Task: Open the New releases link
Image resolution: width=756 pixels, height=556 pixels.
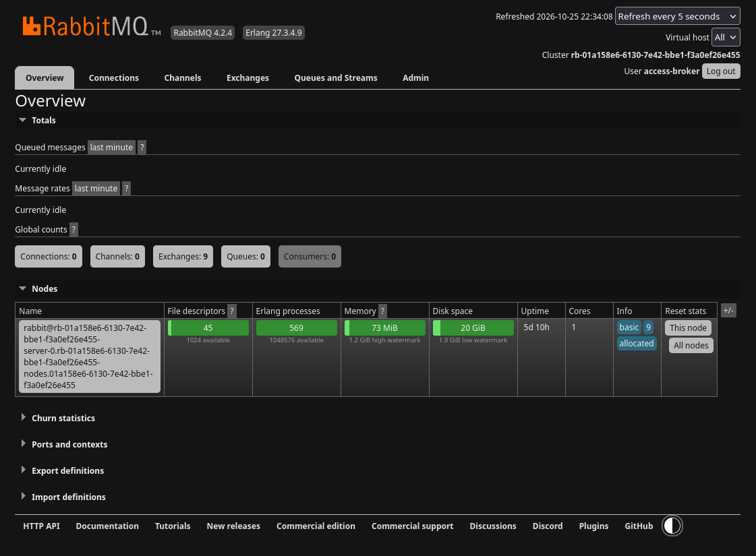Action: pyautogui.click(x=233, y=526)
